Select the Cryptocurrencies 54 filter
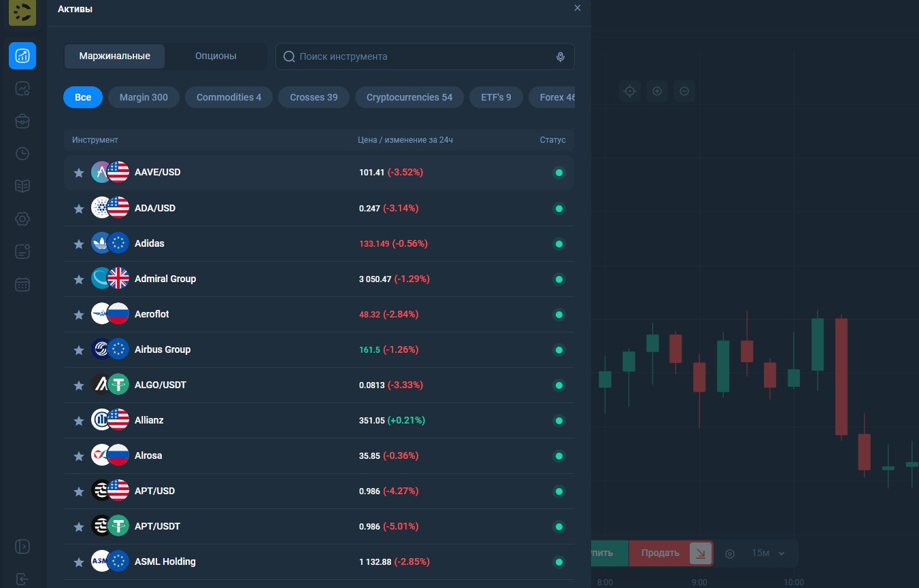Screen dimensions: 919x588 (409, 97)
